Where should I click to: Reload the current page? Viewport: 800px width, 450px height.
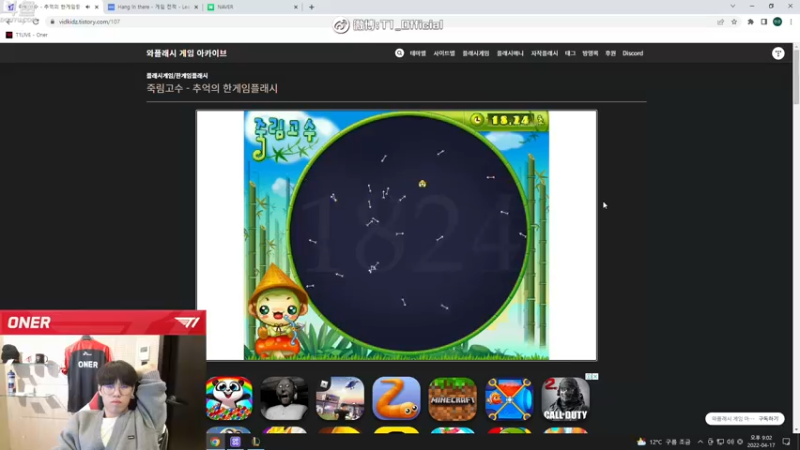[x=35, y=22]
